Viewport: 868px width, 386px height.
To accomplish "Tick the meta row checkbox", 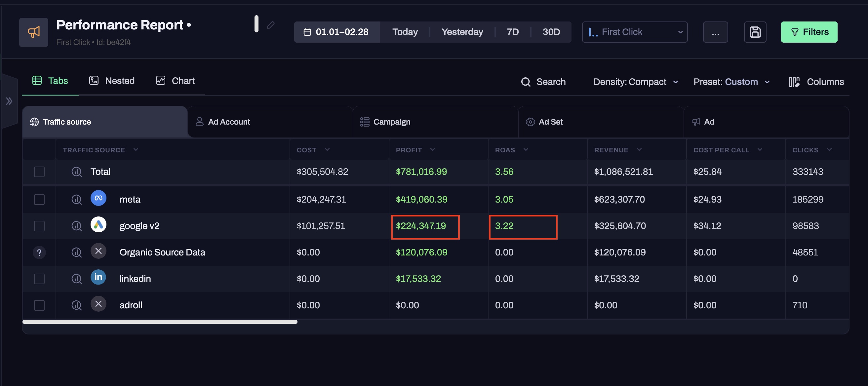I will coord(39,199).
